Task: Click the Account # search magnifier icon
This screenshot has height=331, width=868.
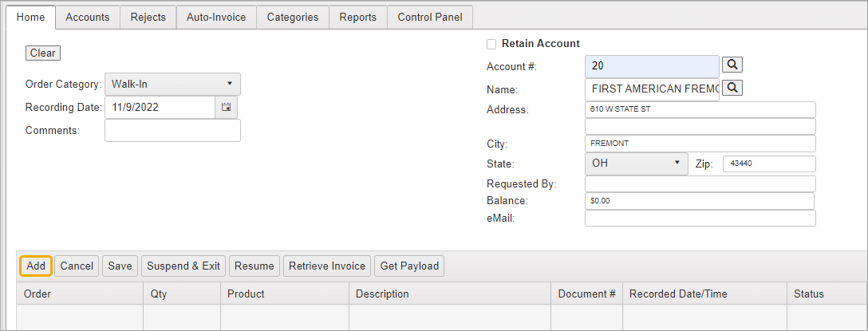Action: tap(732, 65)
